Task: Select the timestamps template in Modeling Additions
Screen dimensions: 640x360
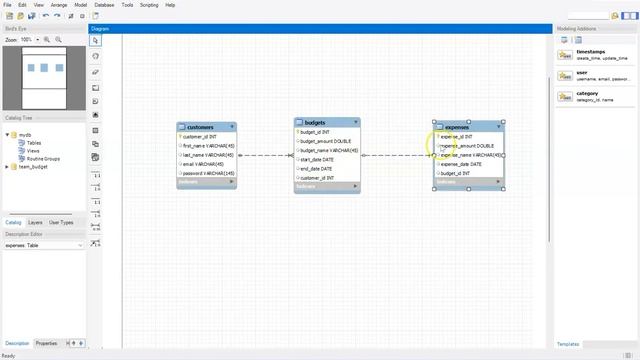Action: click(595, 55)
